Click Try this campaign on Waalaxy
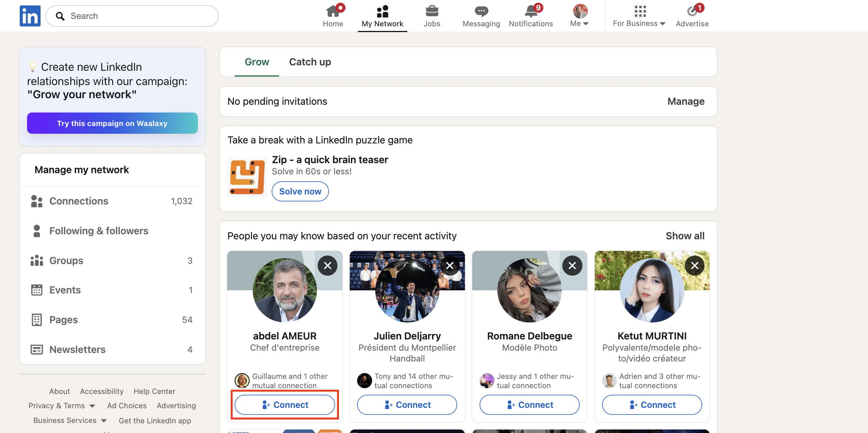868x433 pixels. point(112,123)
